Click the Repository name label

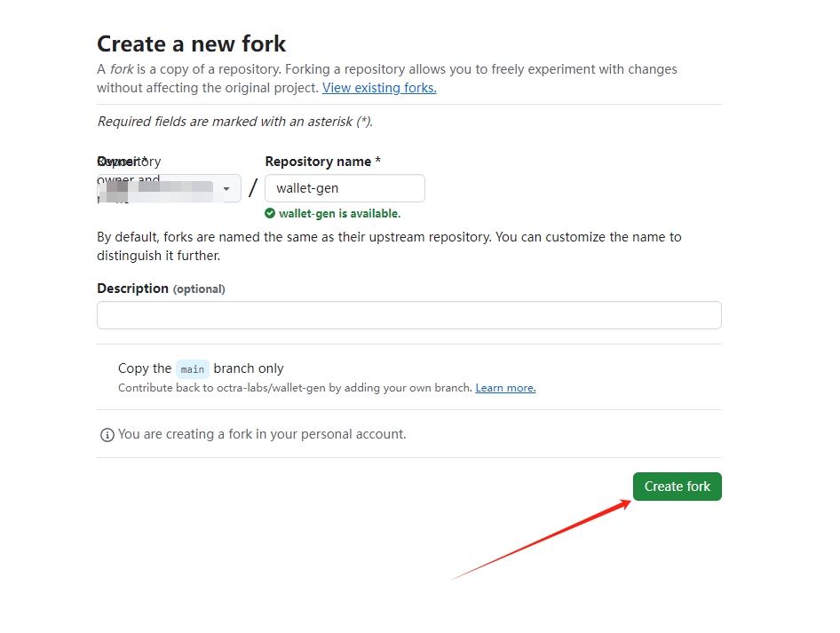point(323,162)
